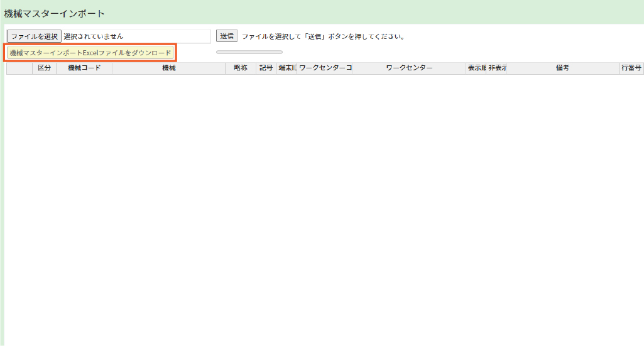The image size is (644, 346).
Task: Click the instruction text beside 送信 button
Action: tap(323, 36)
